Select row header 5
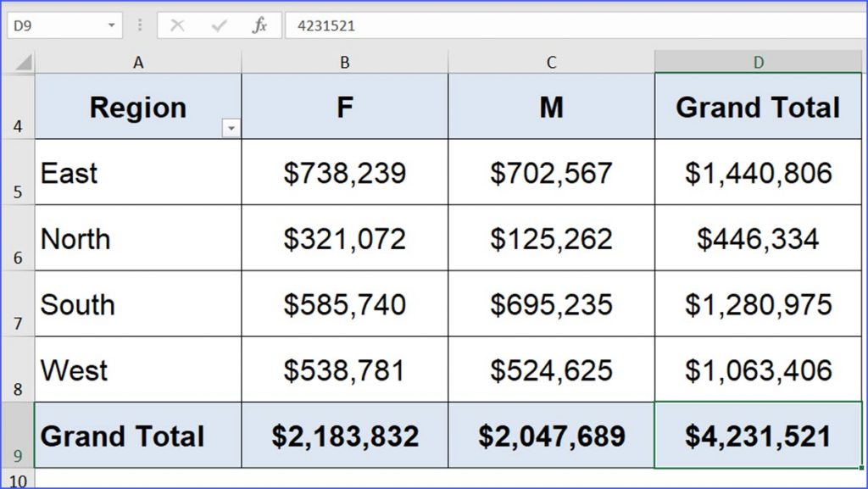 (17, 172)
